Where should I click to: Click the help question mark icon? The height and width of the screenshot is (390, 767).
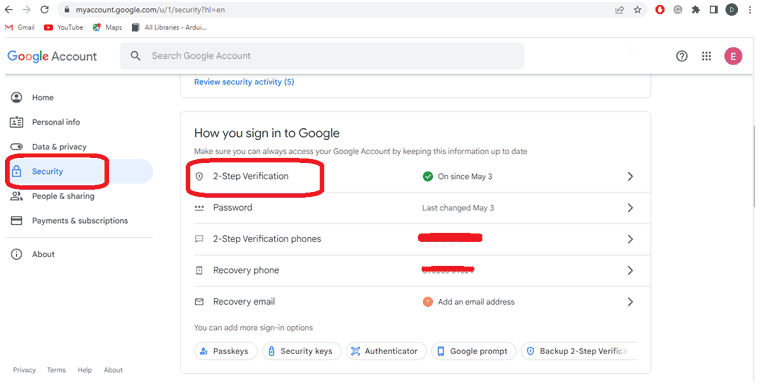coord(681,56)
